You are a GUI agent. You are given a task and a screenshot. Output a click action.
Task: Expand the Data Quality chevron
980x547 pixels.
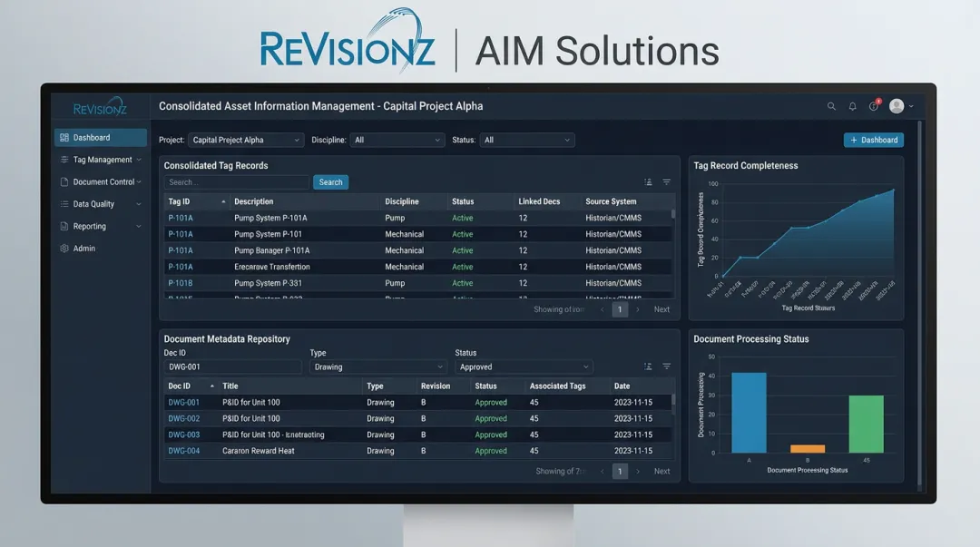pos(139,204)
